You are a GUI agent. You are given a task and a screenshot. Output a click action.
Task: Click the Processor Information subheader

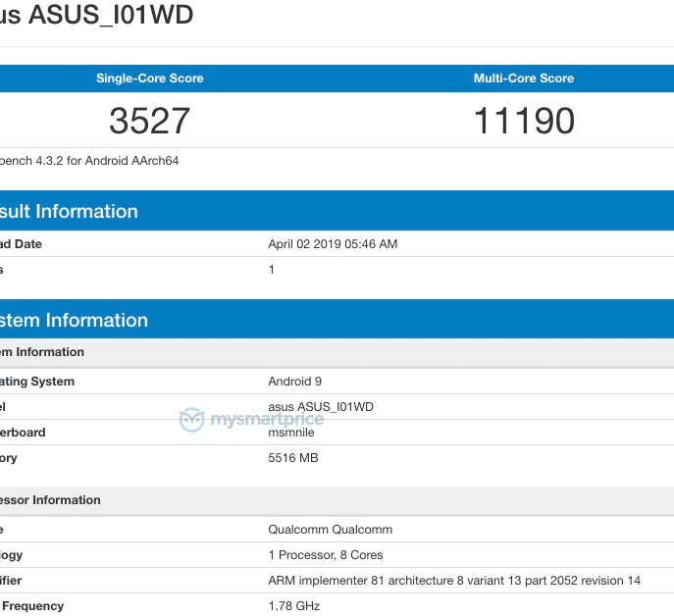(51, 500)
